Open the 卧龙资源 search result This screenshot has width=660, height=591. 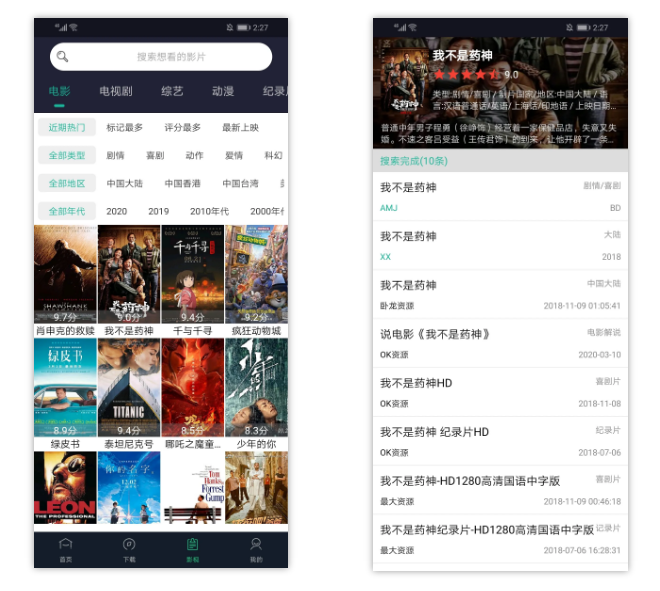pos(500,294)
